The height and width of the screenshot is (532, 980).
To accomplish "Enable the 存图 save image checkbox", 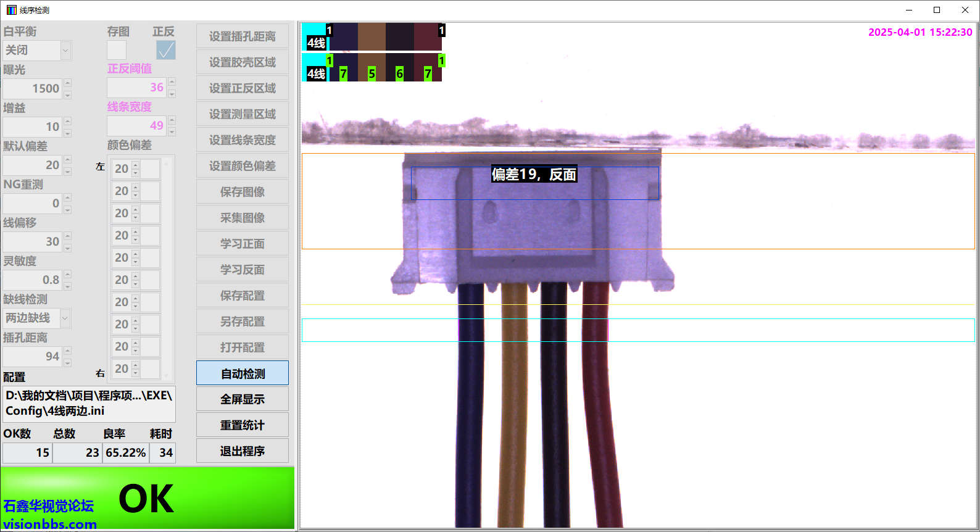I will click(117, 50).
